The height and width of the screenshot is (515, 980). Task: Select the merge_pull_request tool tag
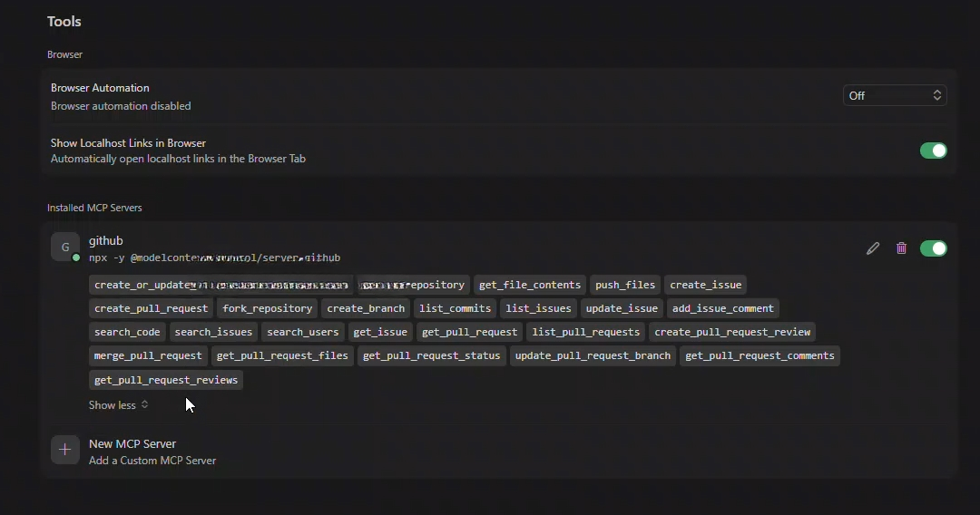(148, 355)
